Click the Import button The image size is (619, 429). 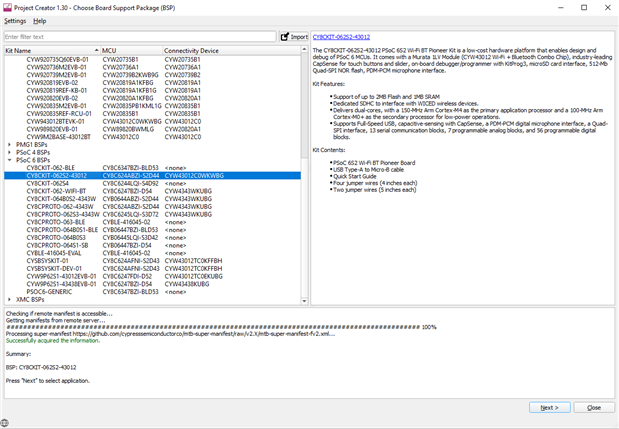pyautogui.click(x=294, y=37)
